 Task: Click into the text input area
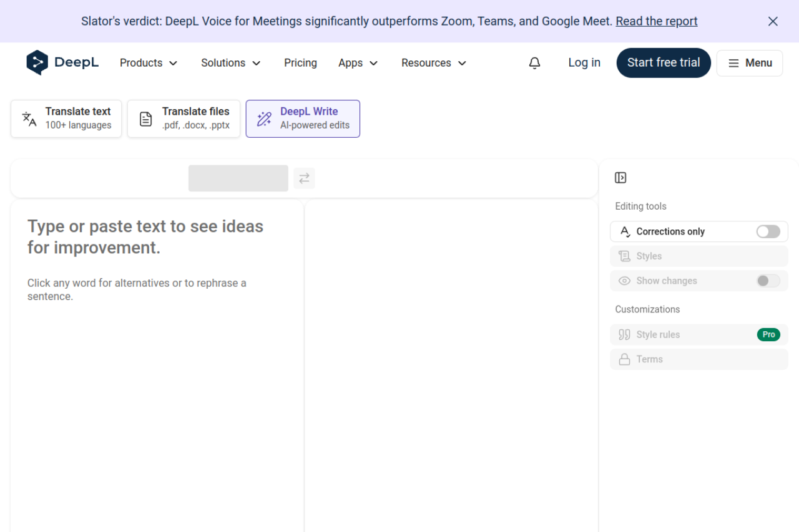pyautogui.click(x=157, y=365)
